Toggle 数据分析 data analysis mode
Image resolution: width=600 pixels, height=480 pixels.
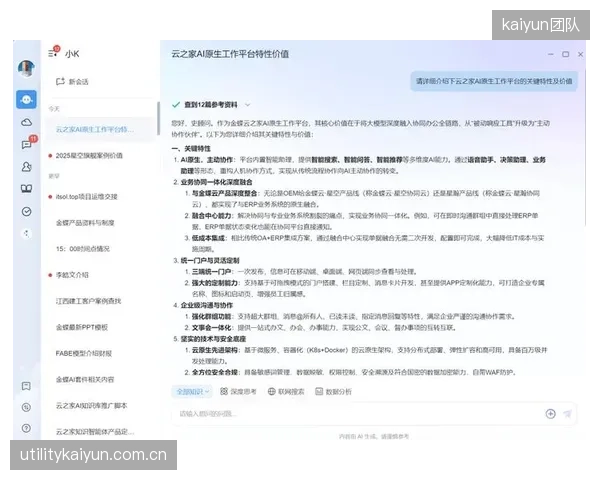coord(333,392)
